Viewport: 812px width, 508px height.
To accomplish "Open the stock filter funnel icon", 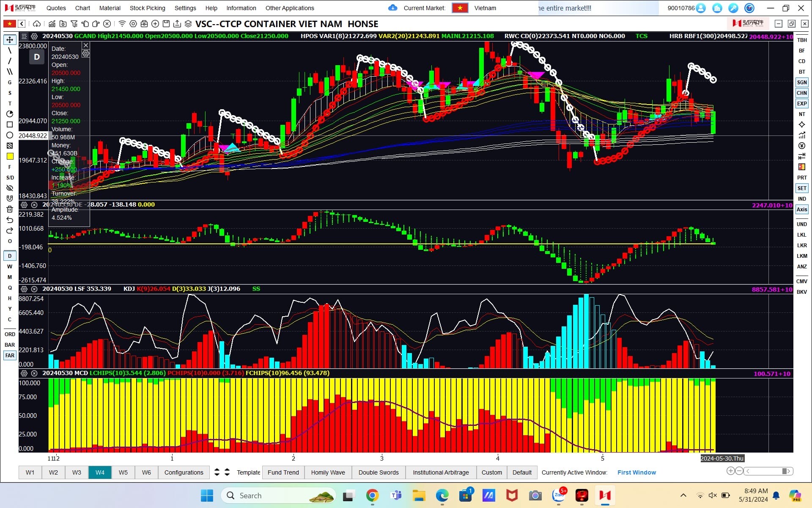I will coord(74,24).
